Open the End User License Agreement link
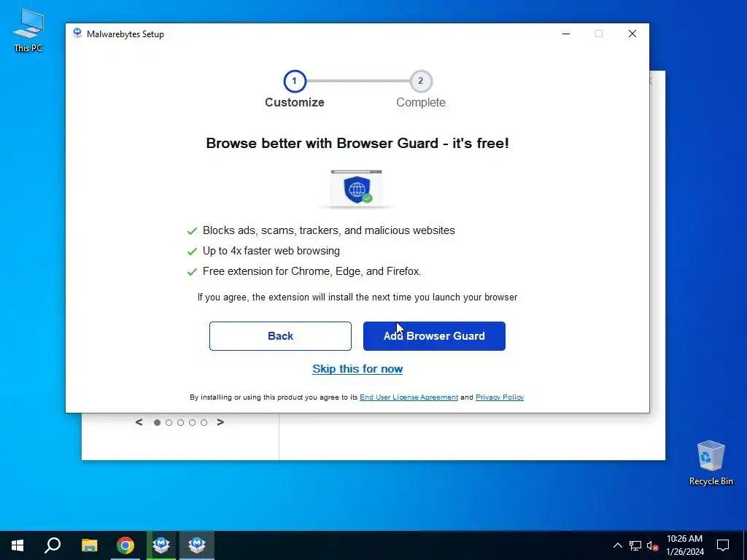747x560 pixels. click(409, 397)
